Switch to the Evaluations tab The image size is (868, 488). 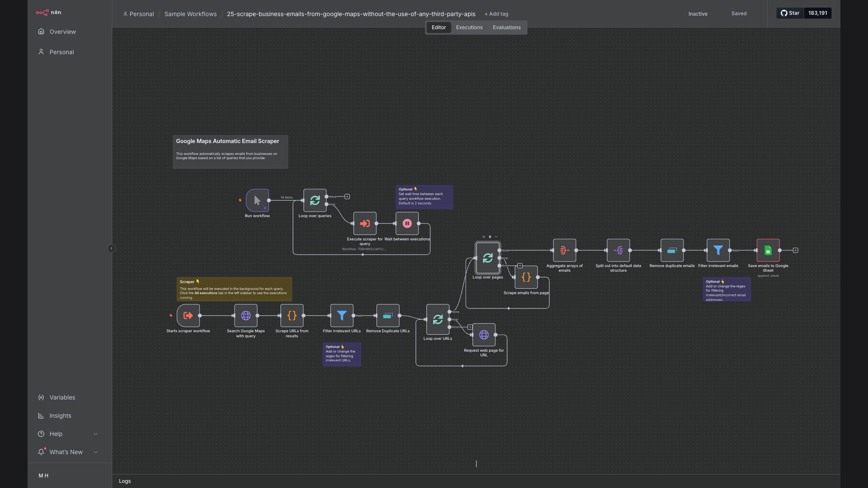point(507,28)
